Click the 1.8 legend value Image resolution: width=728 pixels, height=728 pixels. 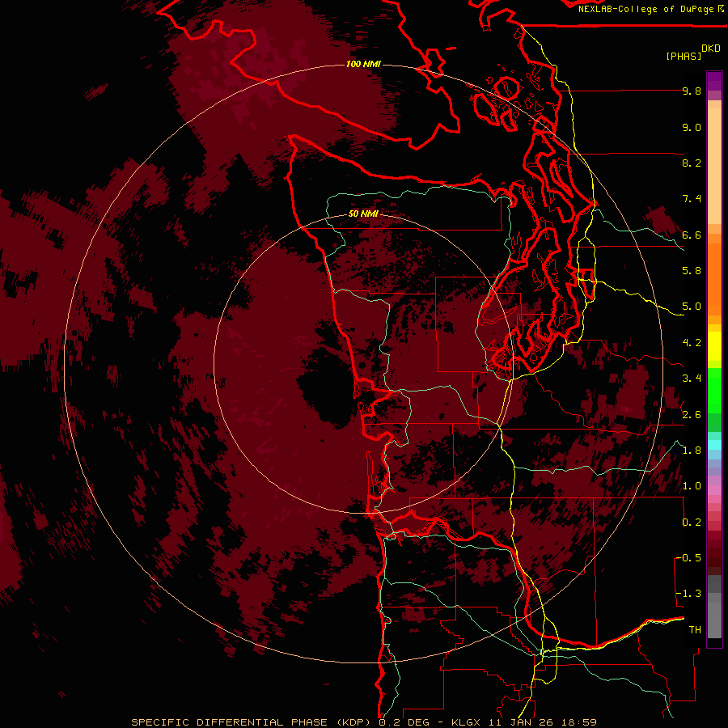tap(692, 451)
